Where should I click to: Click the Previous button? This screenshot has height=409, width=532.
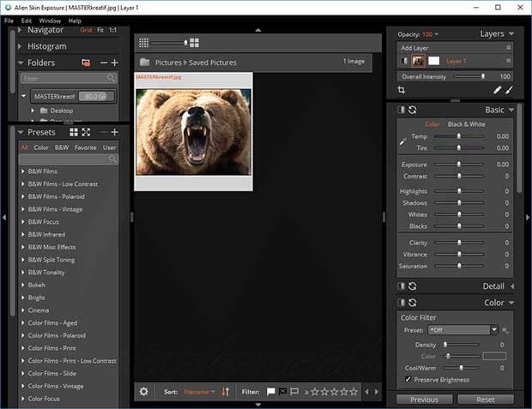(425, 400)
